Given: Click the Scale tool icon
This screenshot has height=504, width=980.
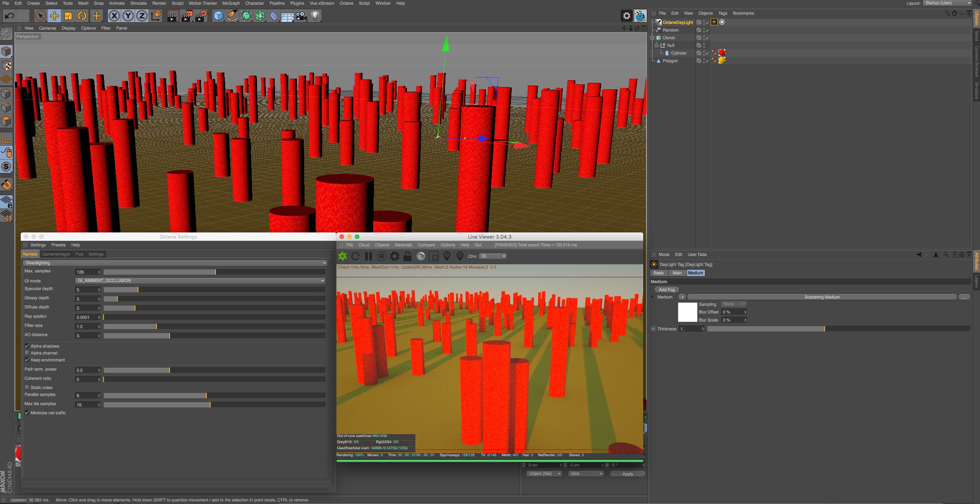Looking at the screenshot, I should click(68, 16).
